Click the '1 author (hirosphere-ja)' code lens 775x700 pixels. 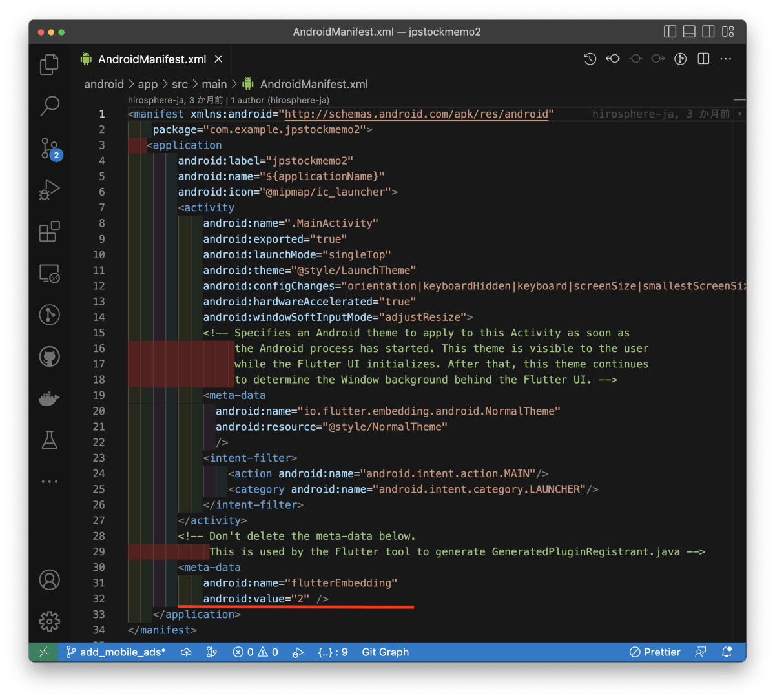tap(280, 100)
